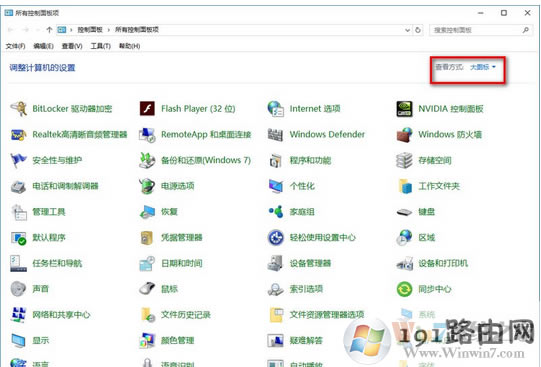Open the Internet 选项 globe icon
This screenshot has width=541, height=367.
[x=275, y=109]
